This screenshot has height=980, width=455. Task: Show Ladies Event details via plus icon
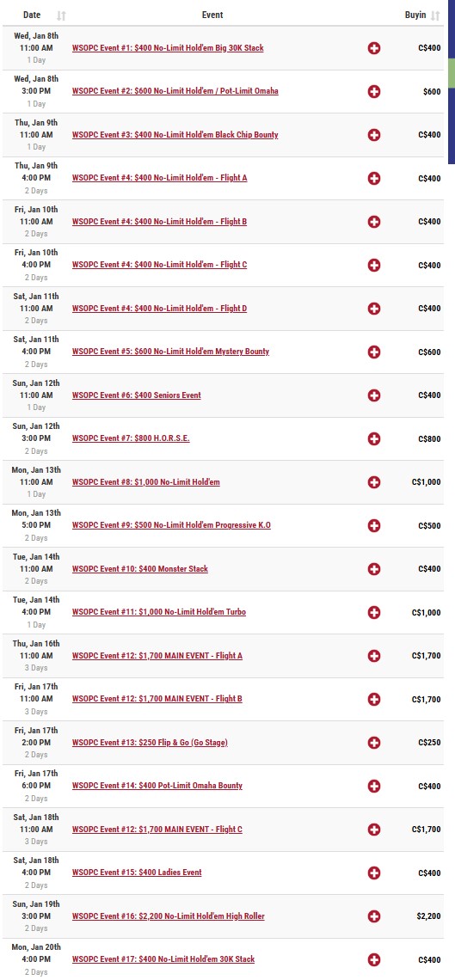tap(374, 873)
